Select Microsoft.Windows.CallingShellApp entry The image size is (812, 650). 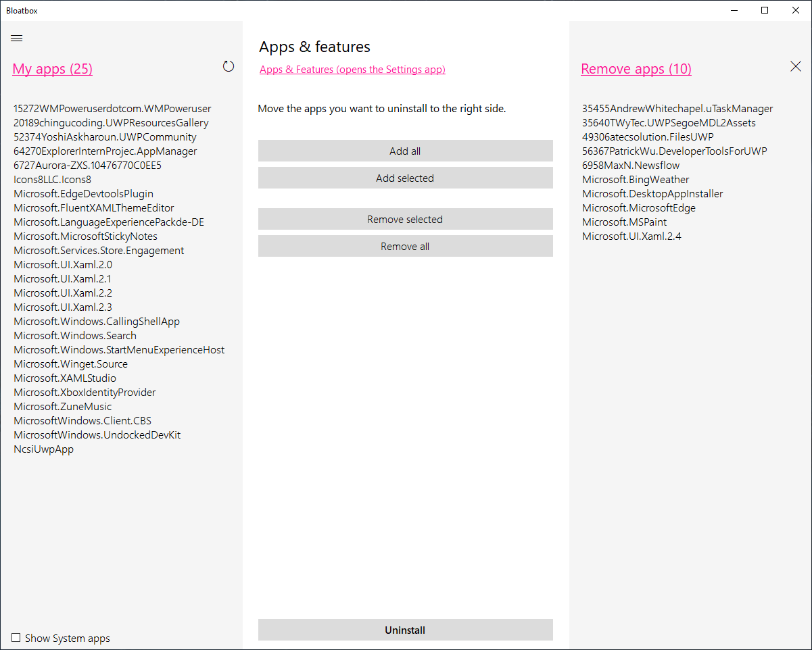(97, 322)
